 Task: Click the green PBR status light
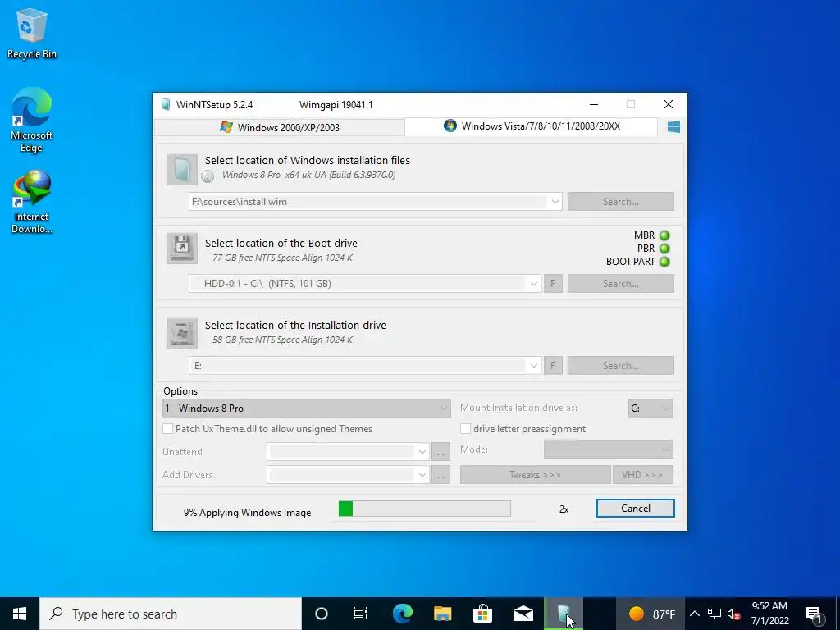tap(664, 249)
